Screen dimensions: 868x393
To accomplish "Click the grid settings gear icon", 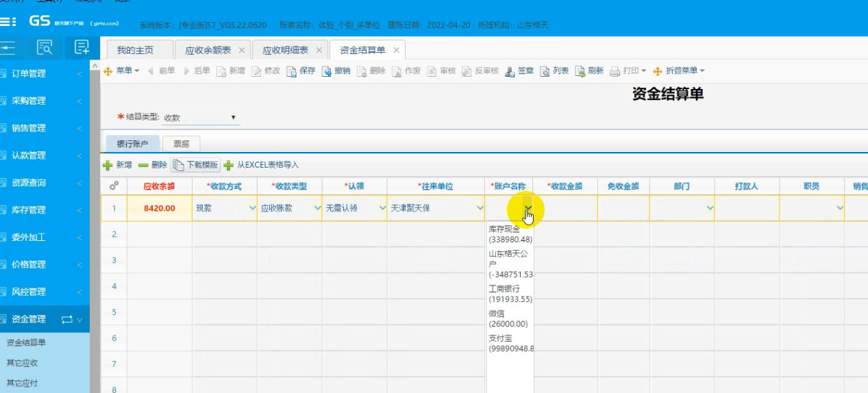I will (x=114, y=186).
